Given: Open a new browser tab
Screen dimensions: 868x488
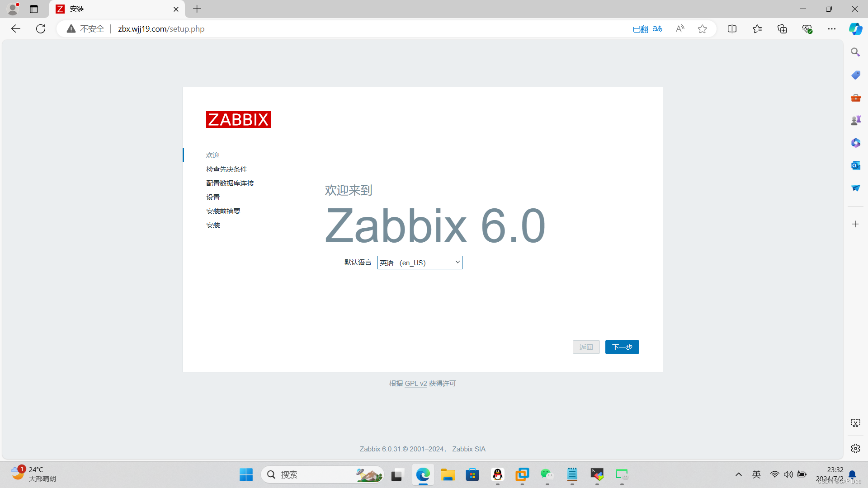Looking at the screenshot, I should click(197, 9).
